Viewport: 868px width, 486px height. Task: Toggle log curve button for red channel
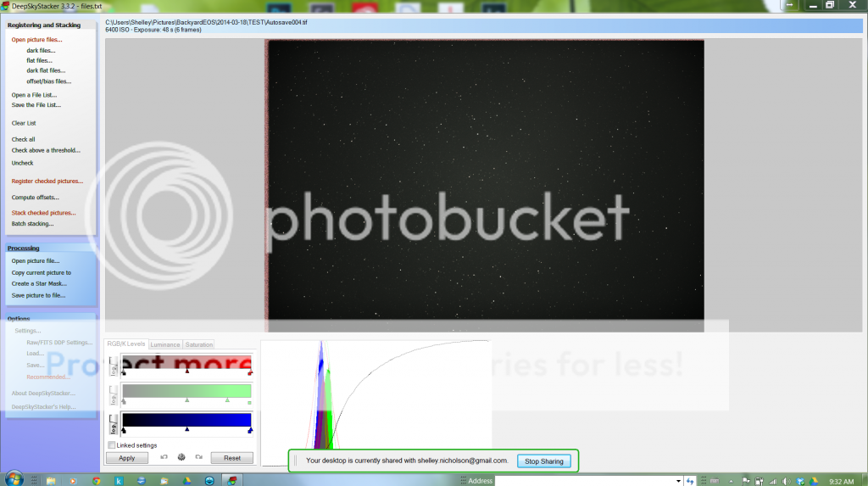(114, 366)
